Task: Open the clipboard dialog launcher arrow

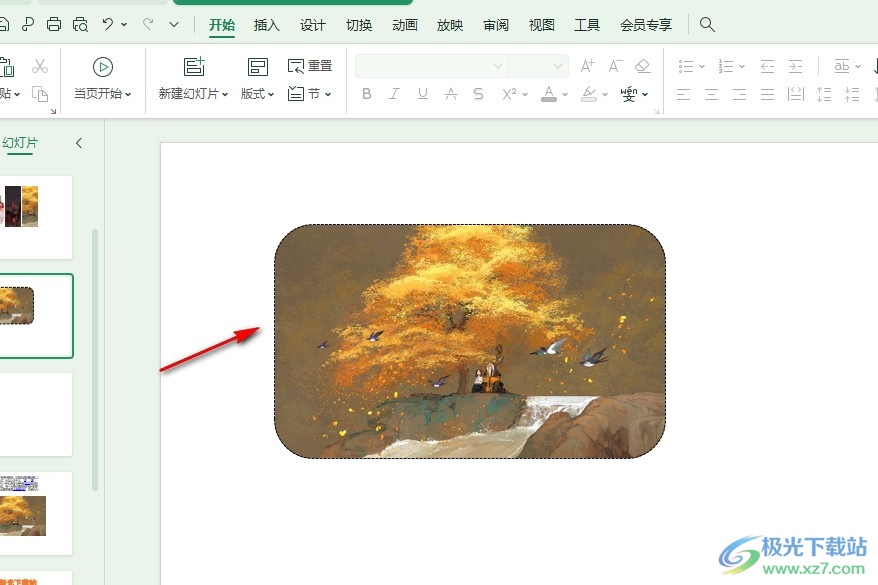Action: pyautogui.click(x=53, y=111)
